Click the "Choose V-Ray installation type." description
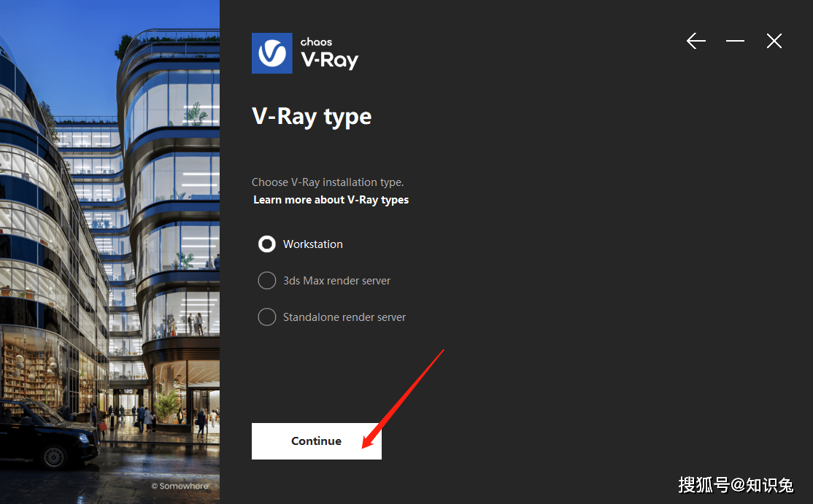The height and width of the screenshot is (504, 813). click(x=328, y=182)
